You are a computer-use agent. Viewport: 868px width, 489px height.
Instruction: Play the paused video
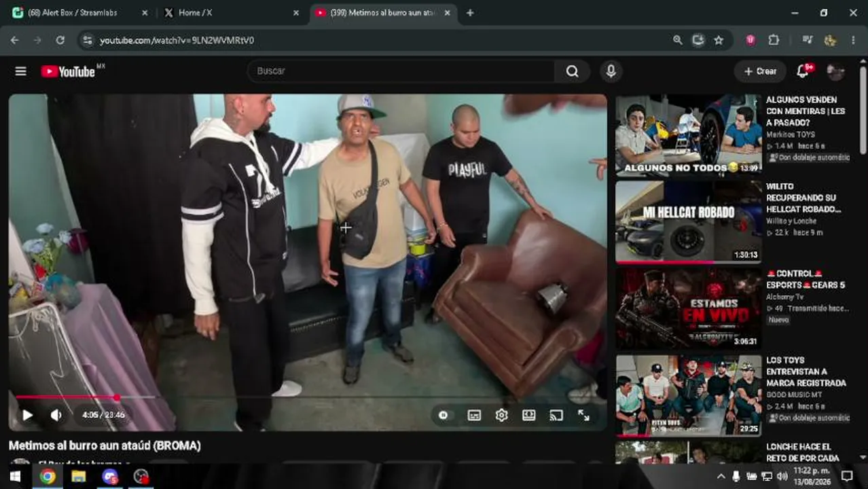point(27,415)
